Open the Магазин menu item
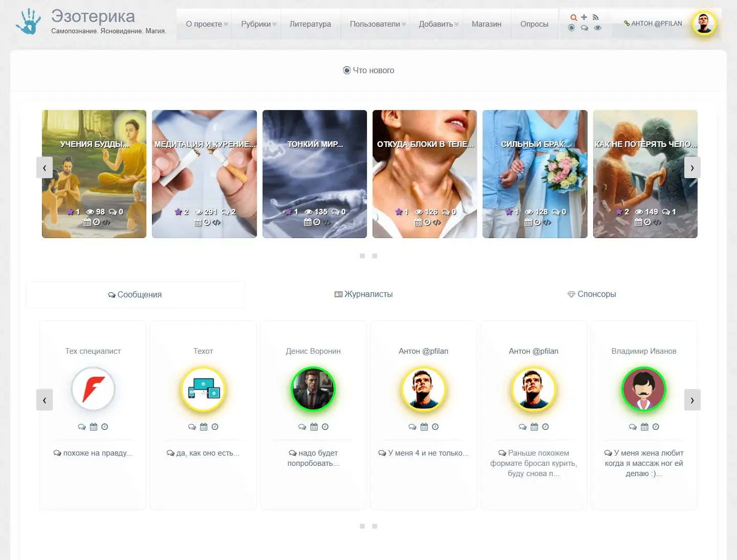This screenshot has width=737, height=560. click(x=487, y=24)
